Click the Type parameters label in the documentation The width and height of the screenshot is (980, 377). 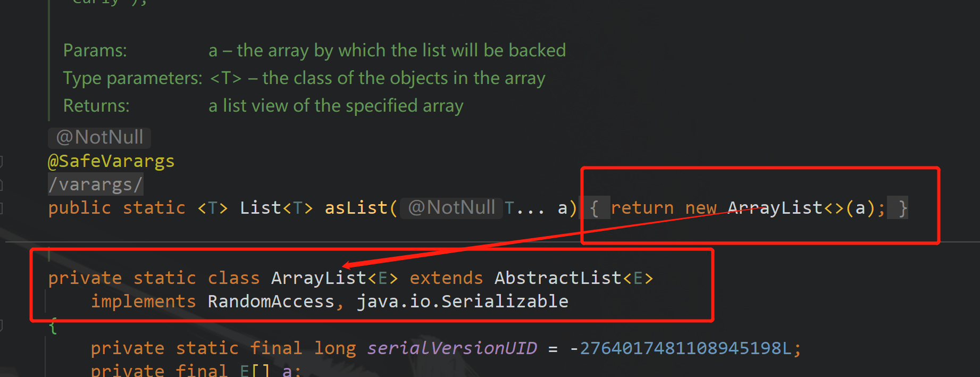pyautogui.click(x=132, y=78)
